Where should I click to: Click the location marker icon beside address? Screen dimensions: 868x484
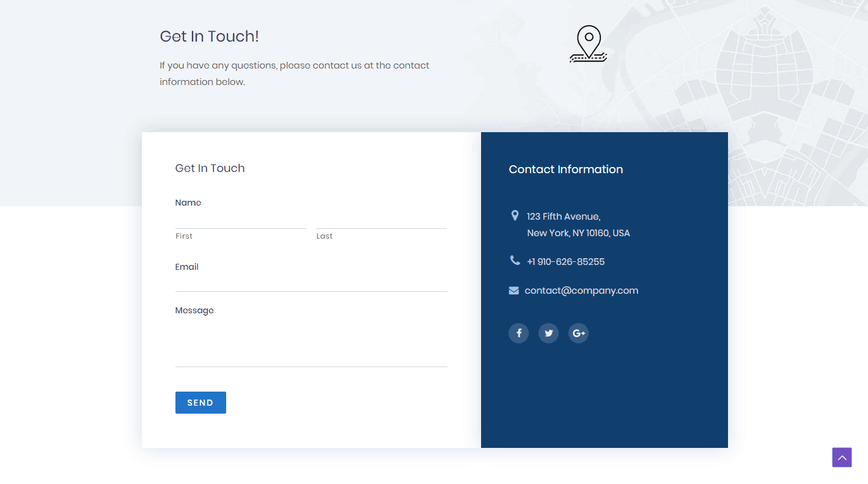pyautogui.click(x=515, y=215)
